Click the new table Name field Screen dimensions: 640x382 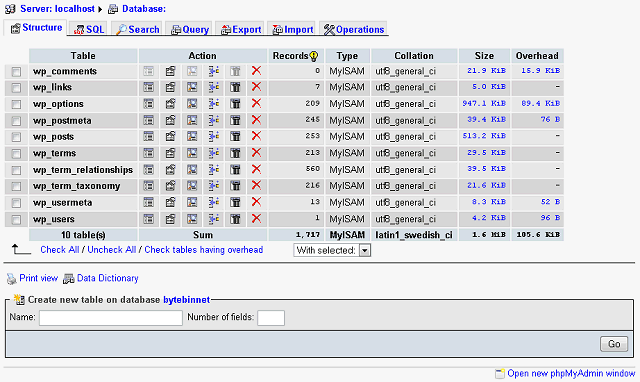[x=111, y=318]
